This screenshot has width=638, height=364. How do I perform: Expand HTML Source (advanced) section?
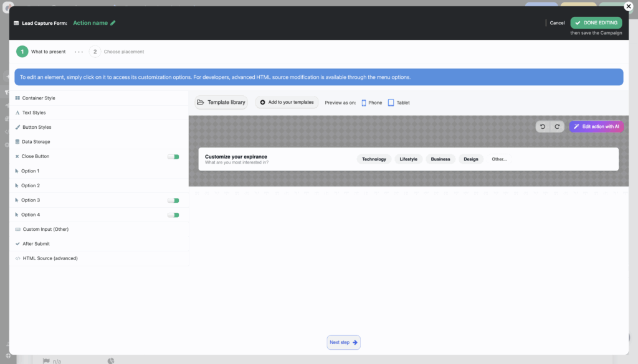[x=50, y=258]
